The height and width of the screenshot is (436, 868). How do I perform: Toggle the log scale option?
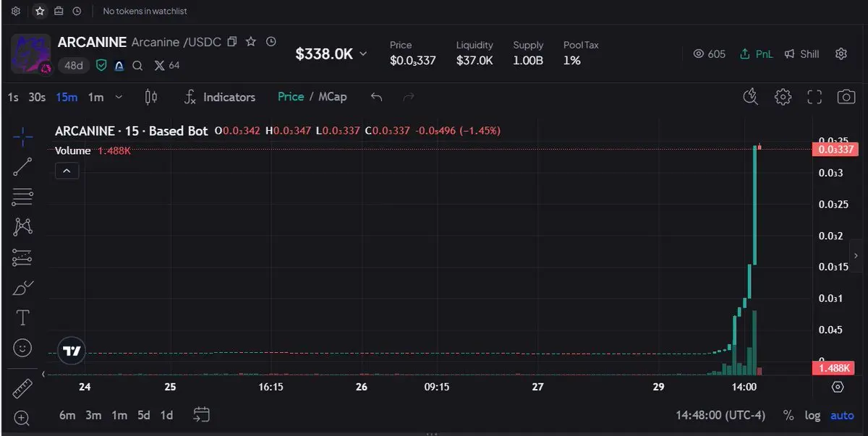(812, 416)
